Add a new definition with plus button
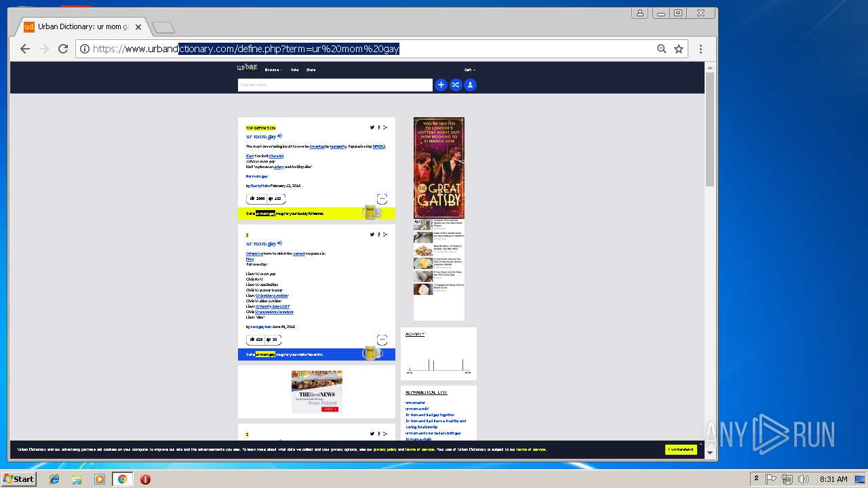Image resolution: width=868 pixels, height=488 pixels. (441, 85)
